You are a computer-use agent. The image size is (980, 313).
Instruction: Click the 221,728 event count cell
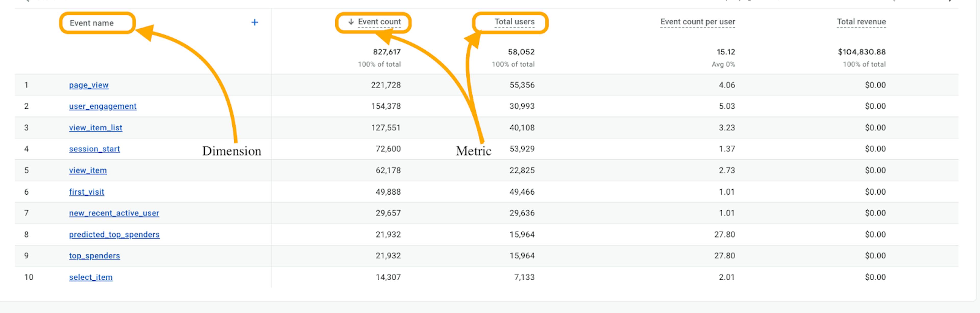[x=386, y=85]
